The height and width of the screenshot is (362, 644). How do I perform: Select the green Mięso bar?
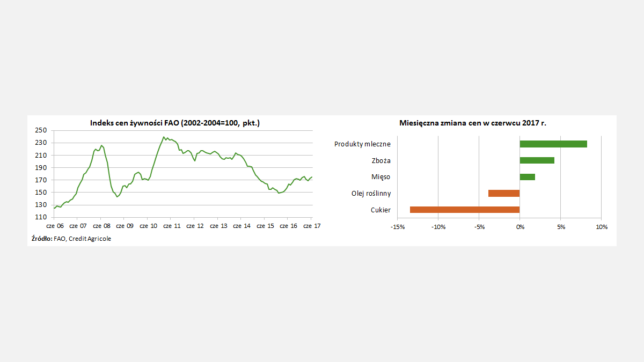(x=528, y=177)
